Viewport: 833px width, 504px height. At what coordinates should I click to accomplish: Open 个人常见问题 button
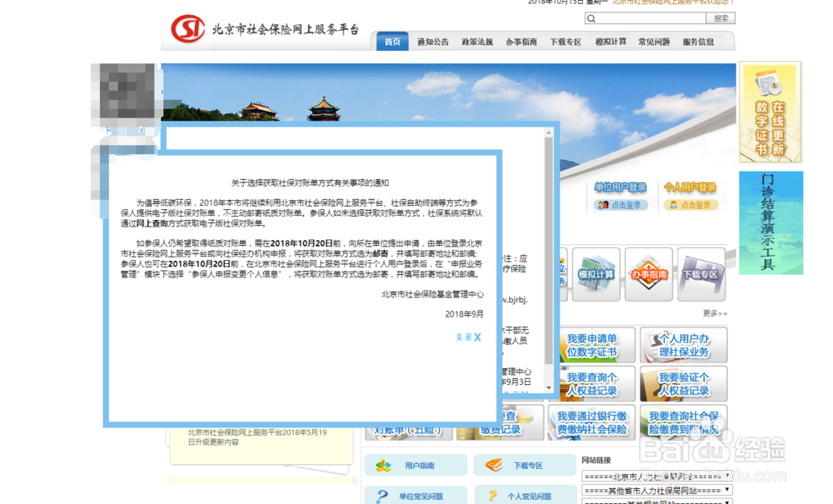[x=525, y=496]
